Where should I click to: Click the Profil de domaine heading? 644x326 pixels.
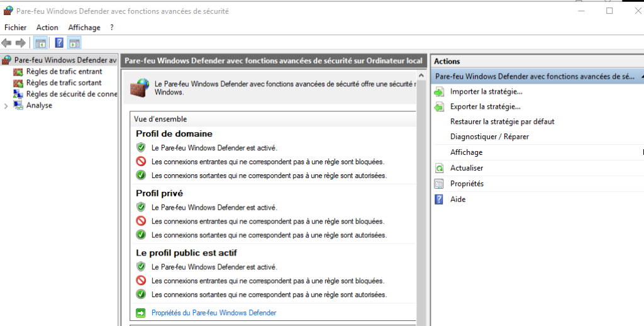coord(174,133)
